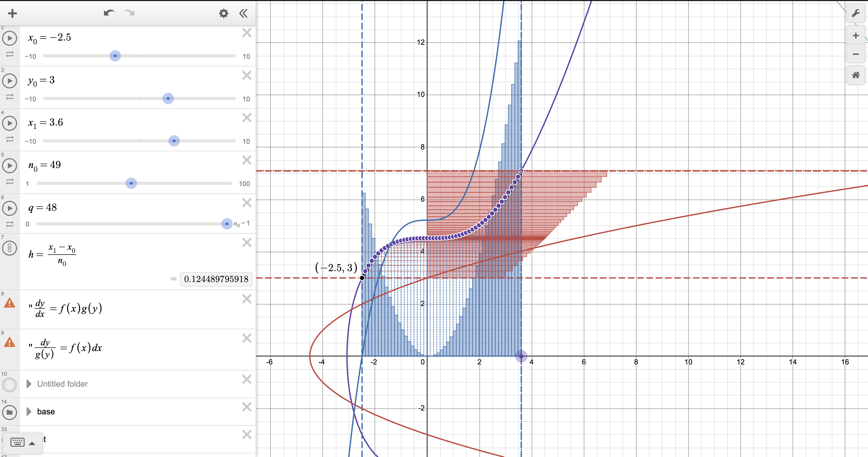Viewport: 868px width, 457px height.
Task: Add a new expression item
Action: point(12,13)
